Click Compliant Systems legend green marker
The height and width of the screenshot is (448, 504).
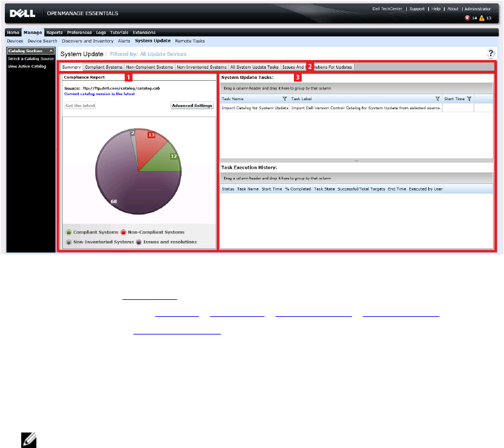click(69, 232)
